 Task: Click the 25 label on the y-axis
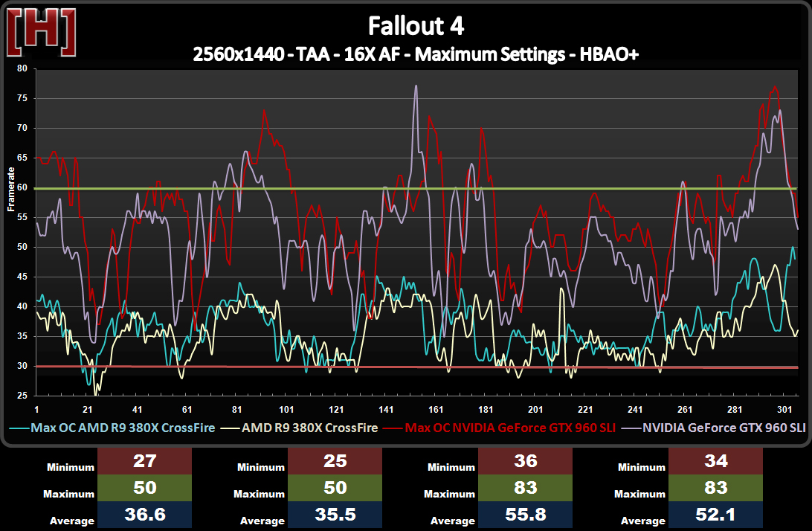(22, 395)
